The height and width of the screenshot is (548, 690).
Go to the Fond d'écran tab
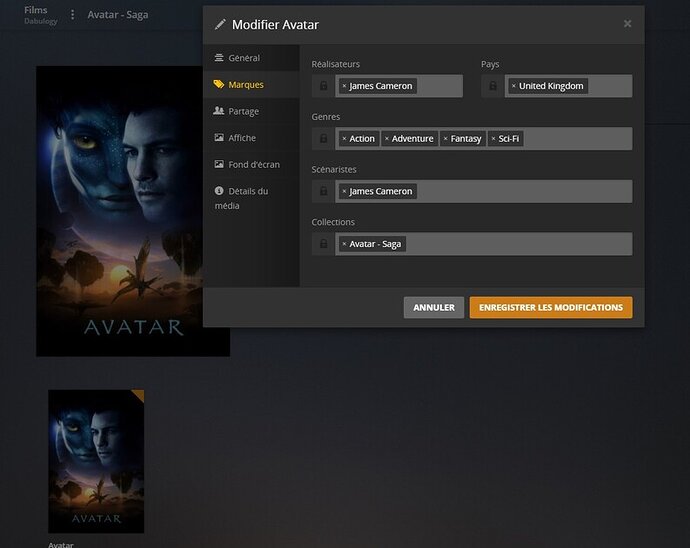click(251, 164)
